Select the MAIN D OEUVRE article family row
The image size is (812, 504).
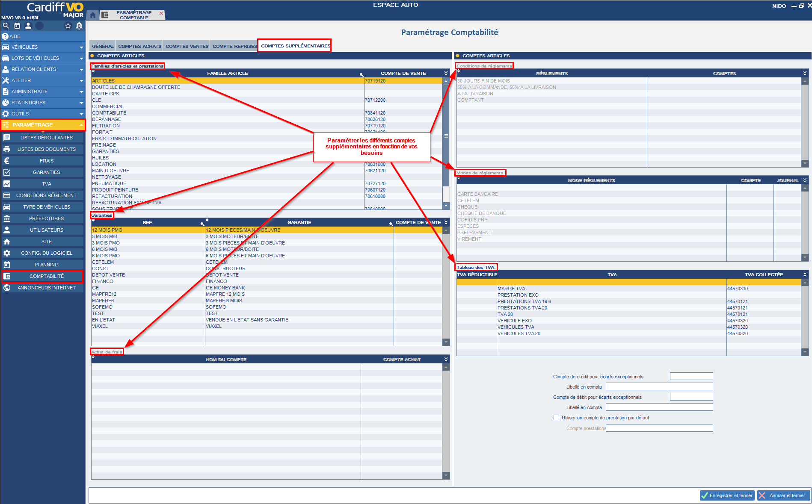267,171
